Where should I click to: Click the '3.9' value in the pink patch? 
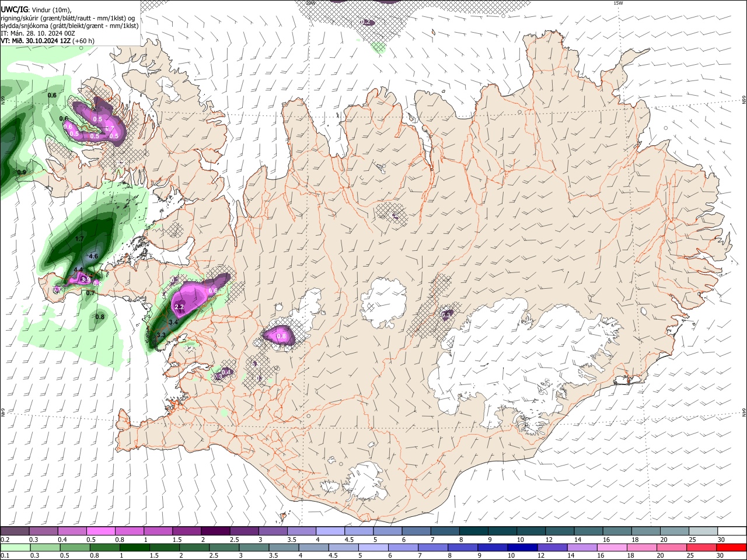click(x=86, y=280)
